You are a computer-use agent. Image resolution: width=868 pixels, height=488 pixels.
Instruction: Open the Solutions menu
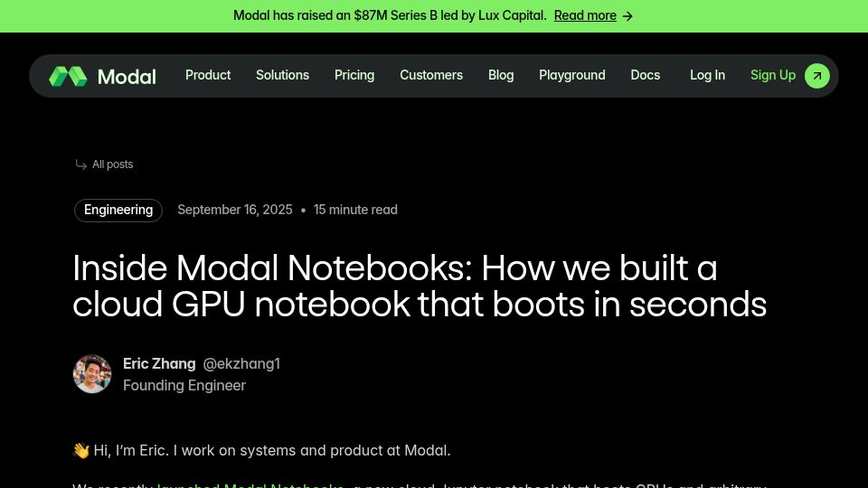coord(282,75)
